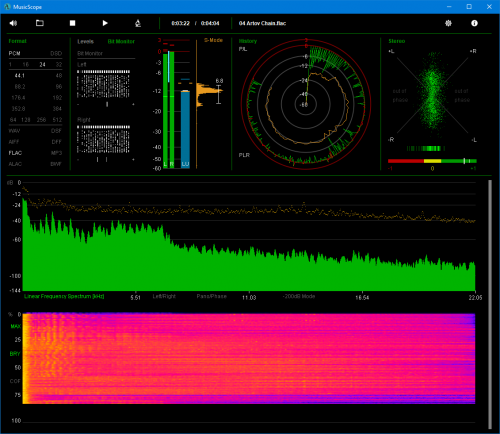Select the BRY spectrogram color label
Viewport: 500px width, 434px height.
click(x=15, y=354)
